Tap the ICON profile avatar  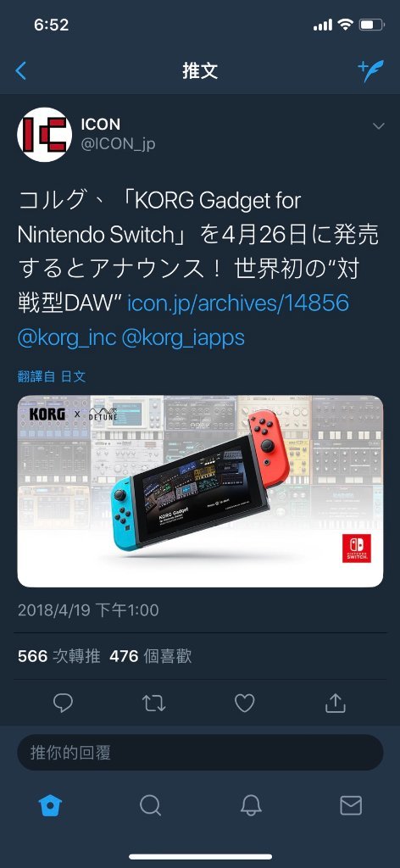point(45,134)
